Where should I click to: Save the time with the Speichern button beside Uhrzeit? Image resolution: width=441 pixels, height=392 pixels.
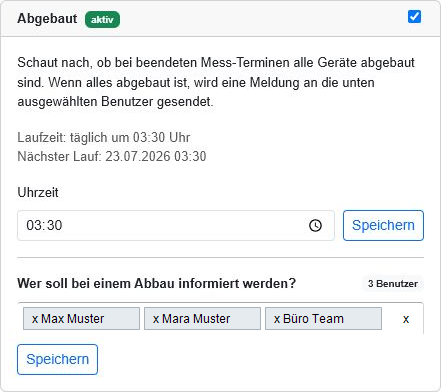383,225
